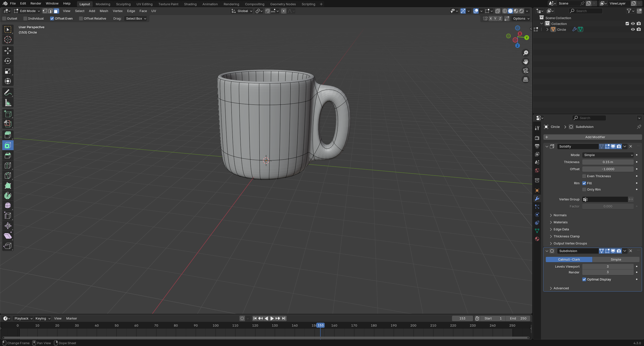Screen dimensions: 644x346
Task: Select the Bevel tool
Action: tap(8, 155)
